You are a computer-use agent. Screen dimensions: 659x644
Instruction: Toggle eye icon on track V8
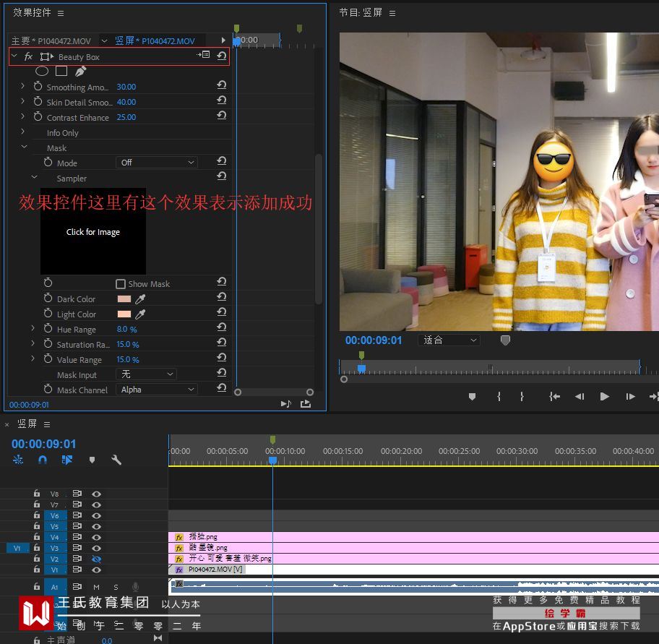pos(96,494)
